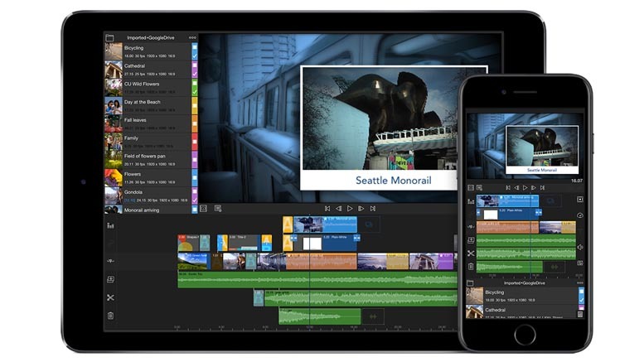
Task: Open the audio mixer icon on iPad
Action: click(x=110, y=225)
